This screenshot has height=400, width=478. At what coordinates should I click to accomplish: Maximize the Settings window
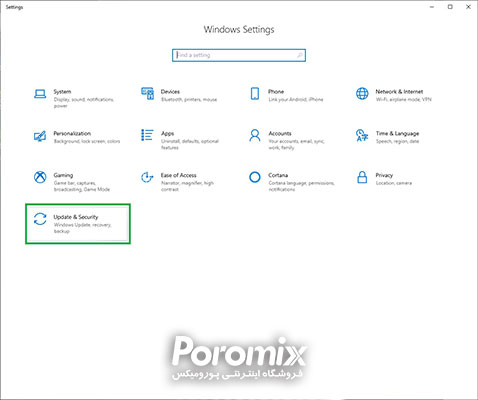pos(450,7)
